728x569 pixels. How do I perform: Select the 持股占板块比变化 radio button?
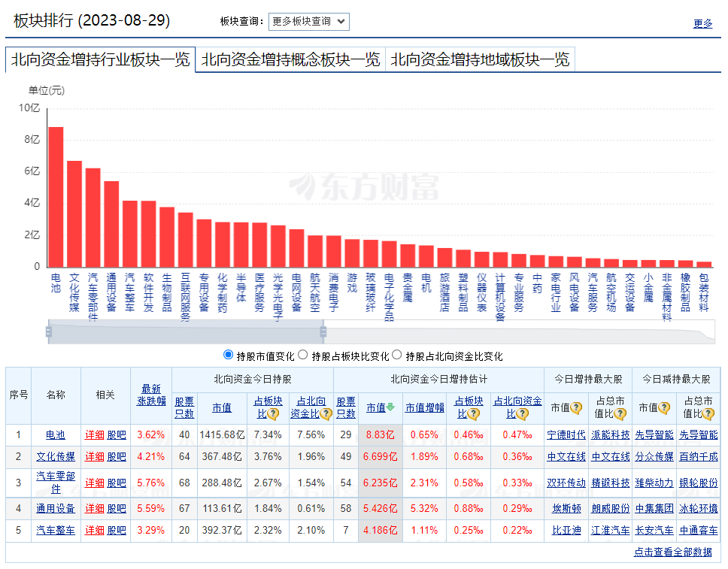pyautogui.click(x=303, y=355)
